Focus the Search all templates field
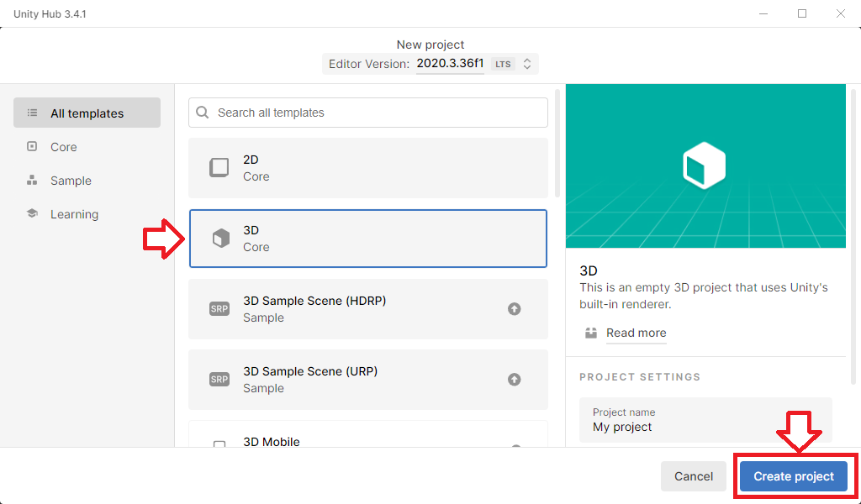Image resolution: width=861 pixels, height=504 pixels. (x=368, y=113)
